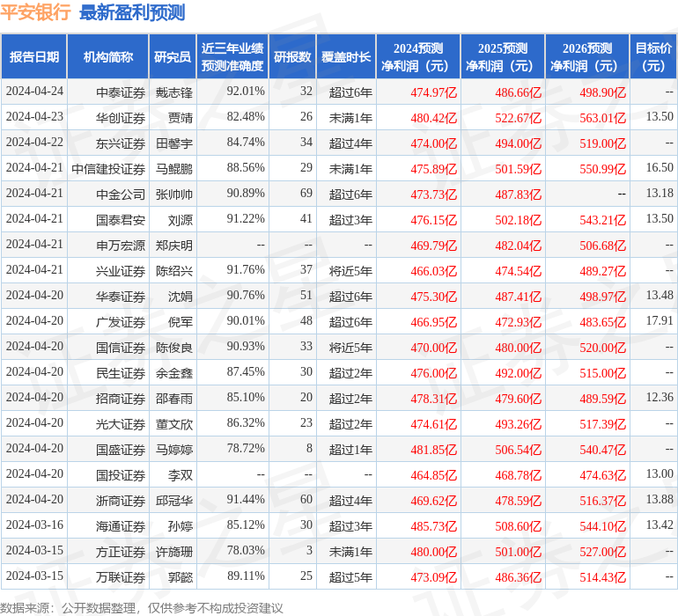678x616 pixels.
Task: Select the 覆盖时长 column header
Action: pos(346,56)
